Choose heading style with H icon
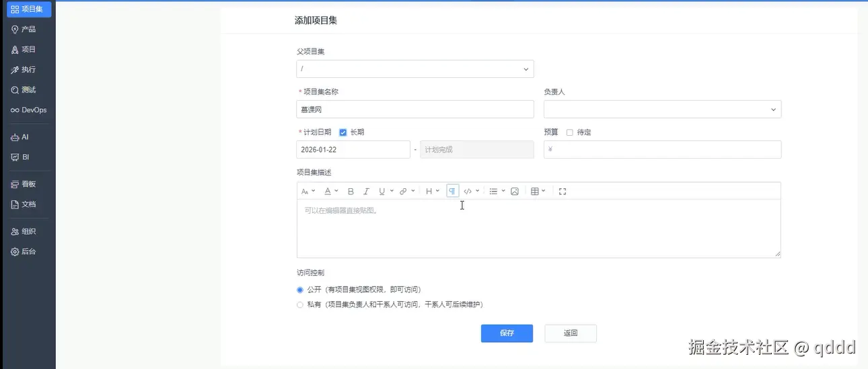This screenshot has width=868, height=369. click(429, 192)
